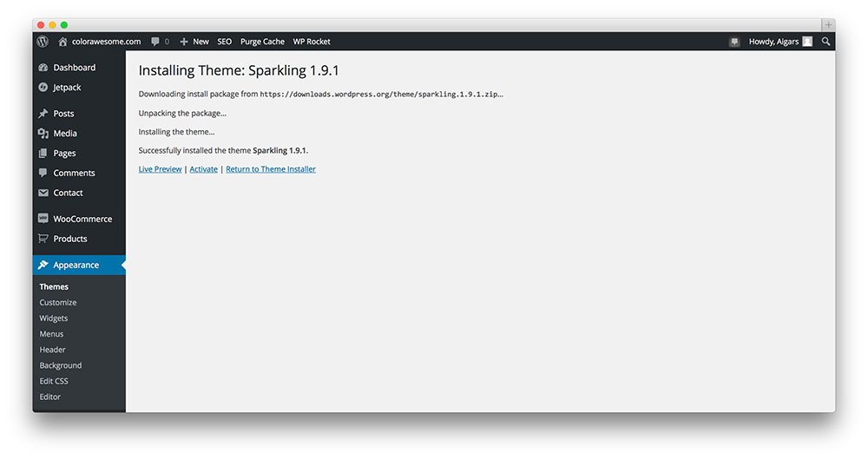Image resolution: width=868 pixels, height=459 pixels.
Task: Open Menus submenu item
Action: (51, 334)
